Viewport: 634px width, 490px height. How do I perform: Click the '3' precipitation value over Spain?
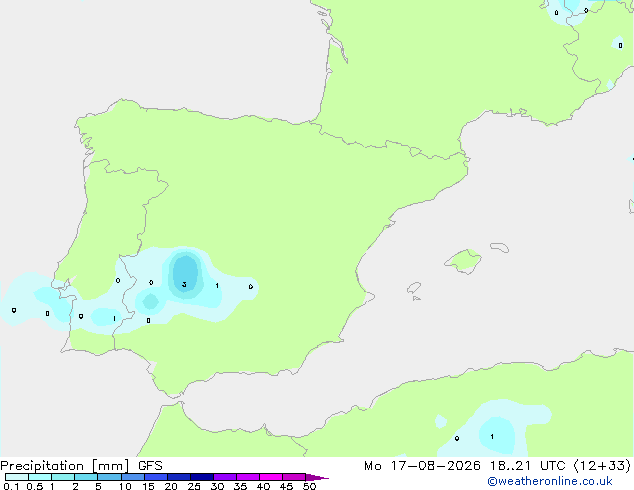pos(184,285)
